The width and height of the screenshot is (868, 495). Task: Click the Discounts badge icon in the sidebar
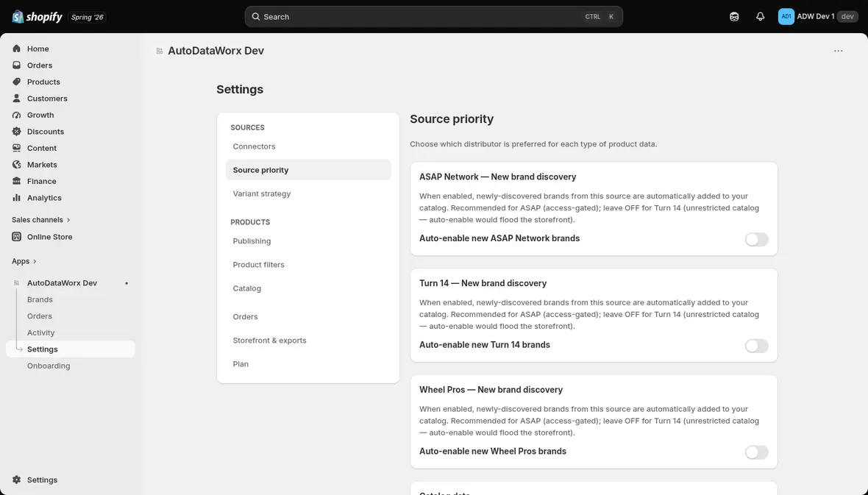(x=17, y=132)
